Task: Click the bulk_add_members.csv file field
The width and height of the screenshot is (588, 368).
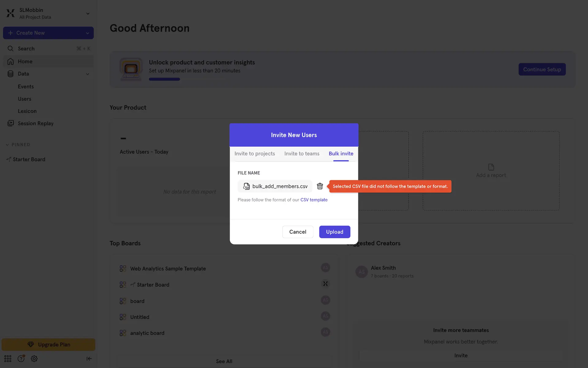Action: point(279,186)
